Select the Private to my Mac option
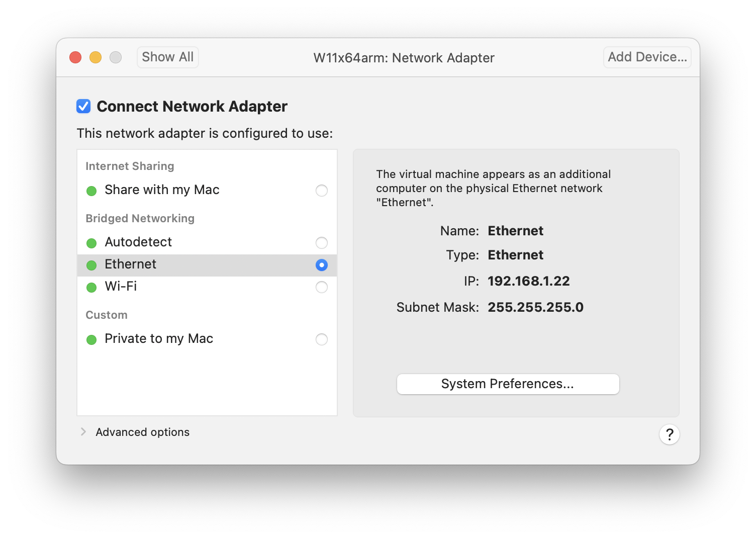The height and width of the screenshot is (539, 756). click(322, 339)
